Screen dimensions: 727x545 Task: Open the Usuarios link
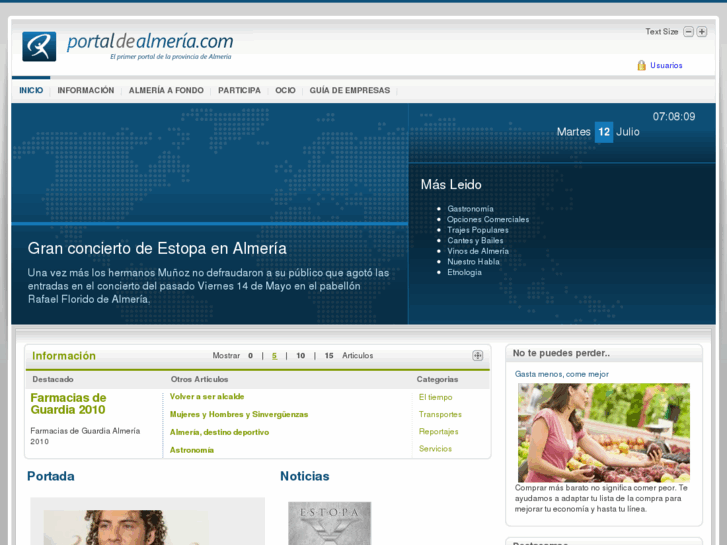point(666,65)
